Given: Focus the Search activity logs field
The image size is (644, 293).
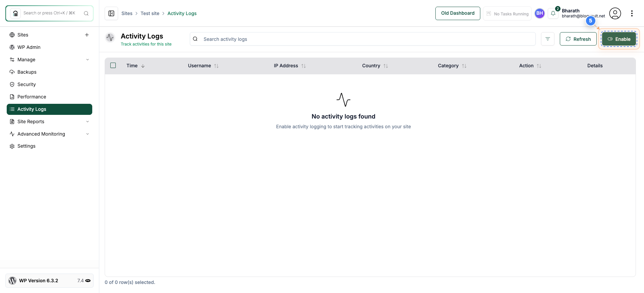Looking at the screenshot, I should click(x=363, y=39).
